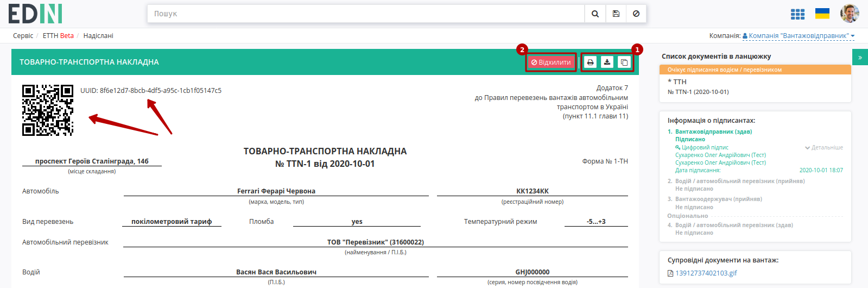Click signing date 2020-10-01 18:07
The image size is (868, 288).
click(x=821, y=170)
